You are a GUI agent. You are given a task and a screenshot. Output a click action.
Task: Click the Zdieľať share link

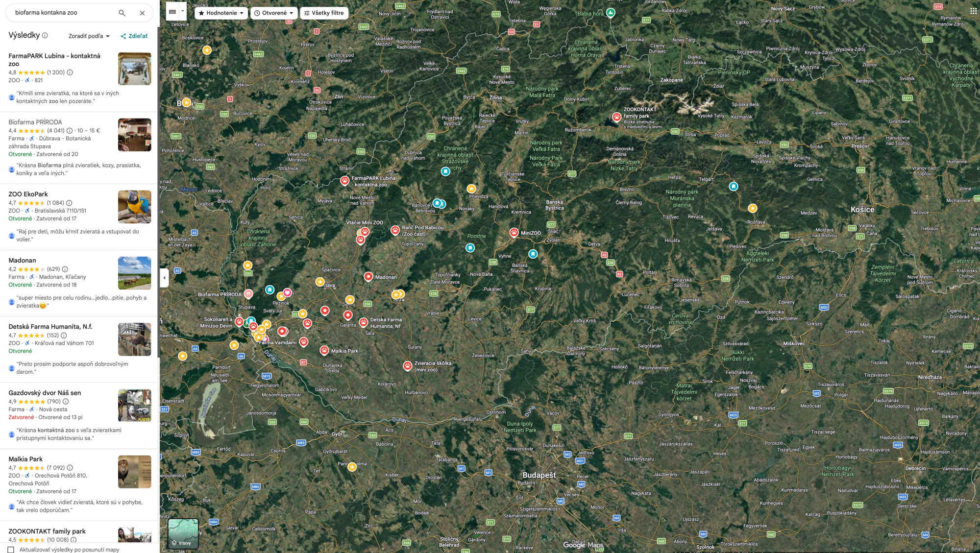[134, 36]
